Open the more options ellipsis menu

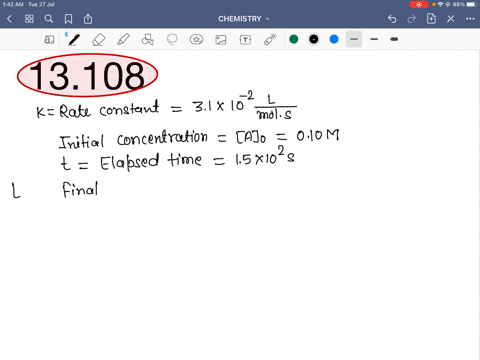470,19
